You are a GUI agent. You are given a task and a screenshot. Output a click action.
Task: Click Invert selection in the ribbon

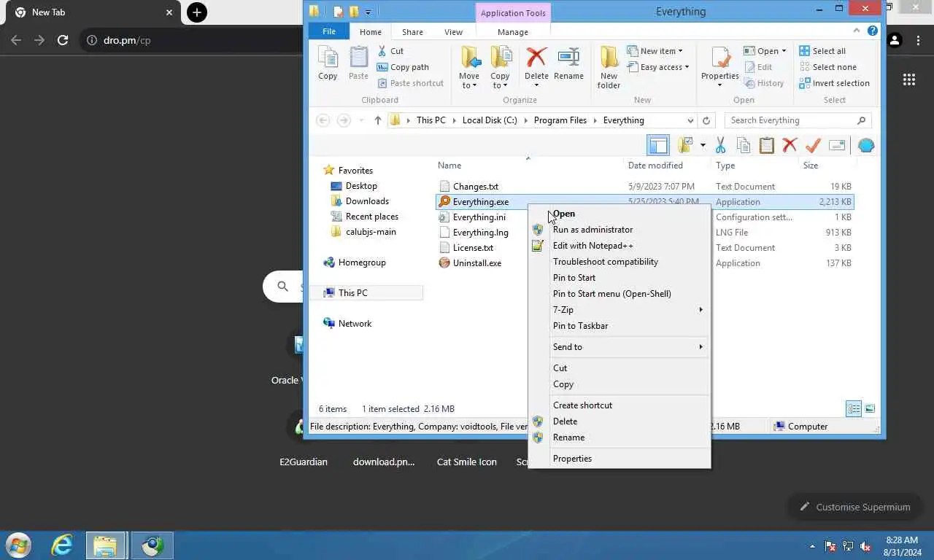click(x=834, y=83)
